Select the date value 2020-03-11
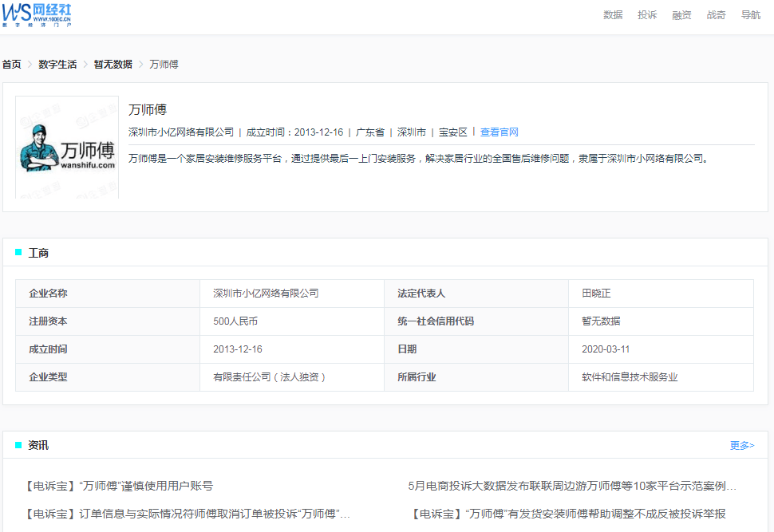 661,349
